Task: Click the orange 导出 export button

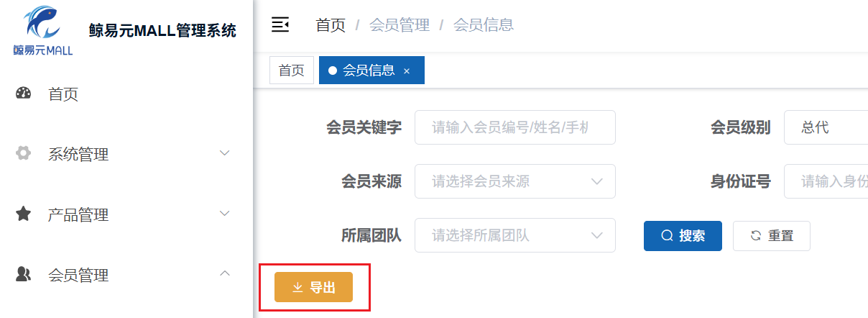Action: point(313,288)
